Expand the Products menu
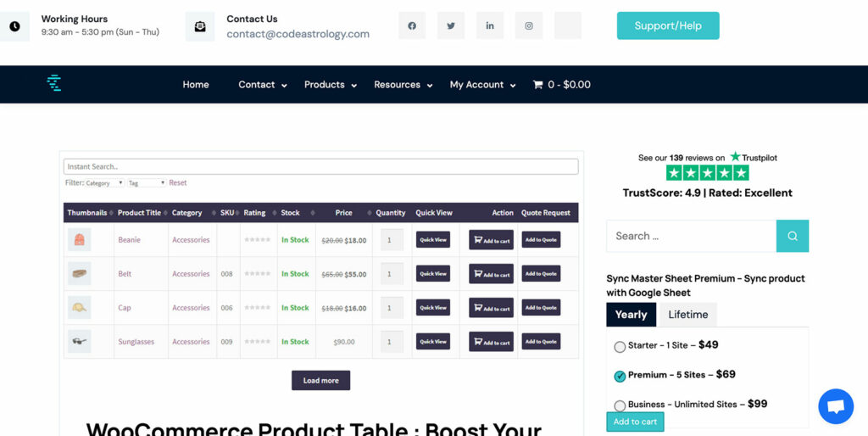Screen dimensions: 868x436 (331, 85)
